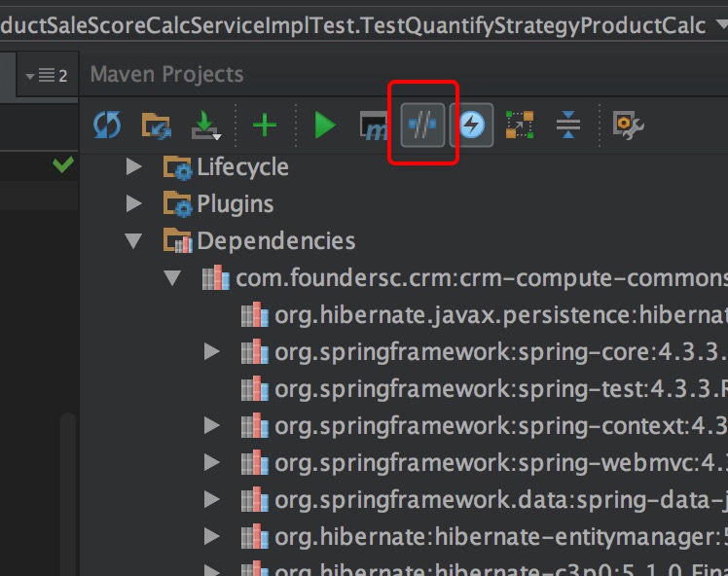The height and width of the screenshot is (576, 728).
Task: Click the Maven Projects panel title
Action: 166,74
